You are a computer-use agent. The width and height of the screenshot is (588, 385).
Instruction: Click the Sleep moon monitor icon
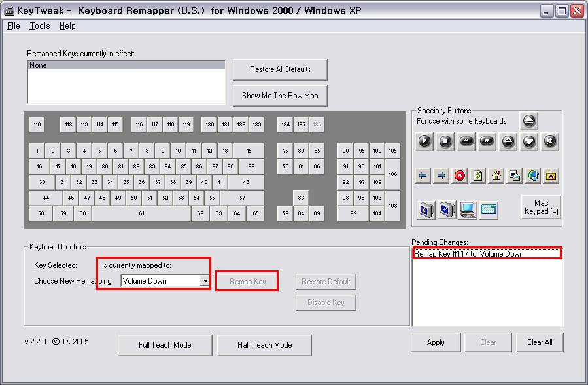coord(426,210)
